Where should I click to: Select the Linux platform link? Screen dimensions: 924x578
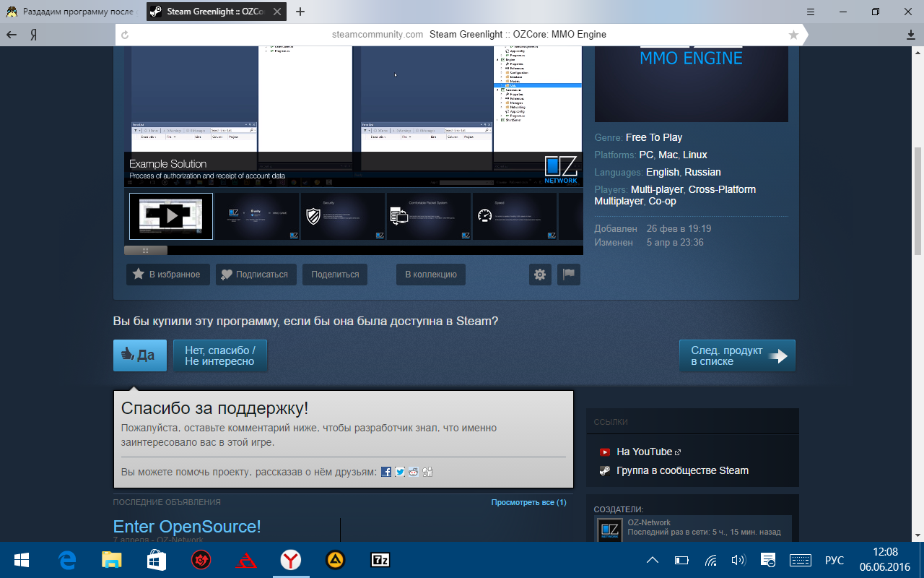click(695, 155)
